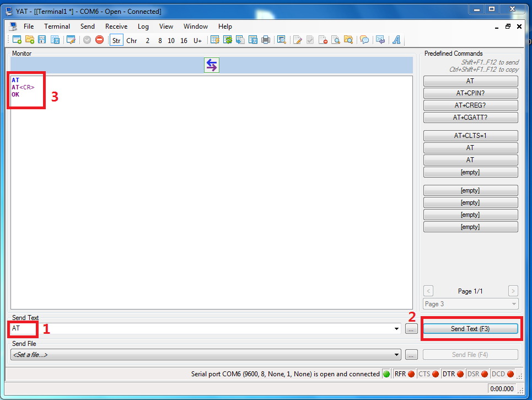The height and width of the screenshot is (400, 532).
Task: Click the Save Terminal floppy disk icon
Action: coord(42,40)
